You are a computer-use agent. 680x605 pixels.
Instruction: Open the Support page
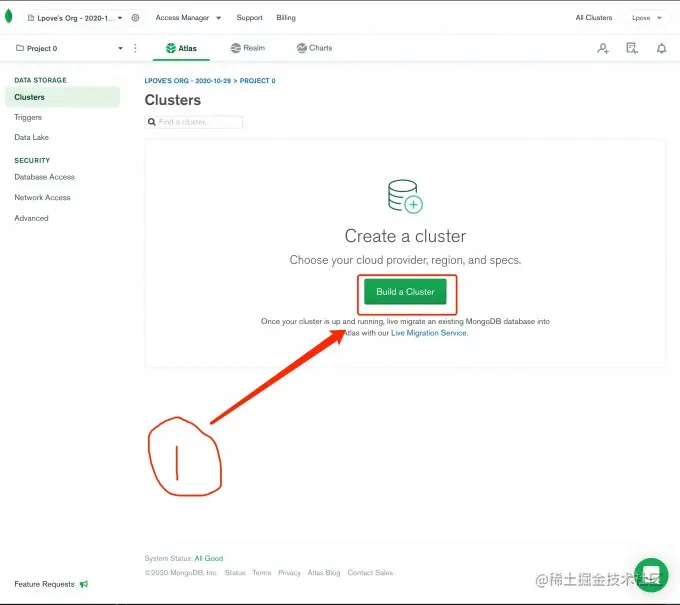249,18
